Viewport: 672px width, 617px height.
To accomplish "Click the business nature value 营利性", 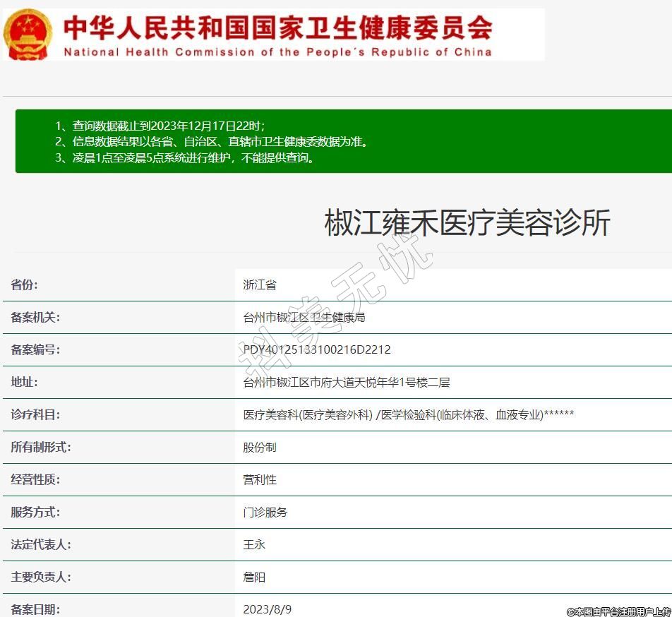I will click(259, 479).
